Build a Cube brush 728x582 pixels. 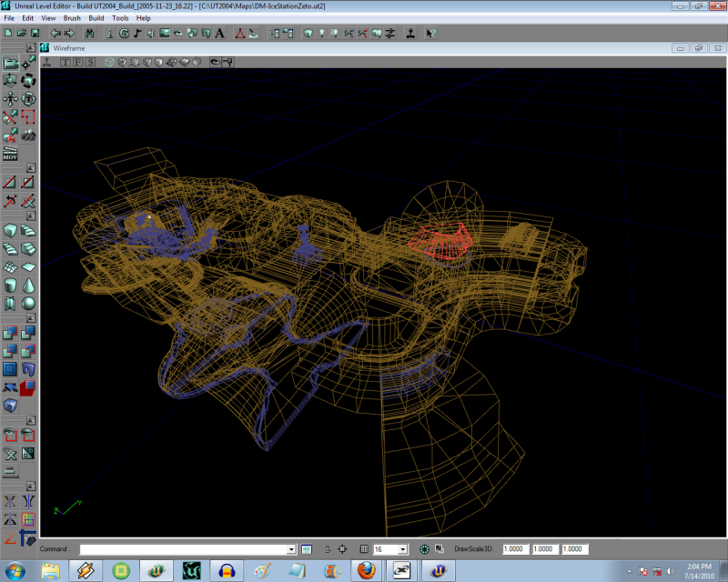[x=10, y=231]
